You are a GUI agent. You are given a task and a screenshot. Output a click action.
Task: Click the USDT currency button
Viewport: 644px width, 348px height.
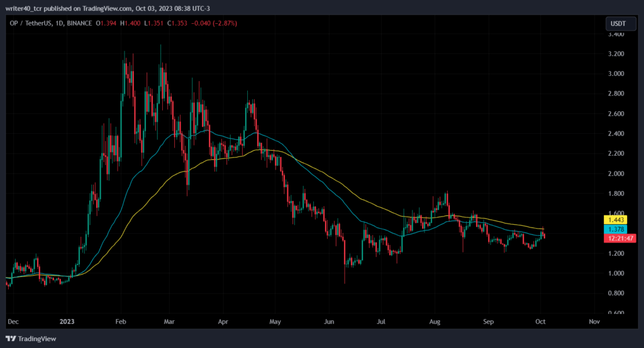621,24
